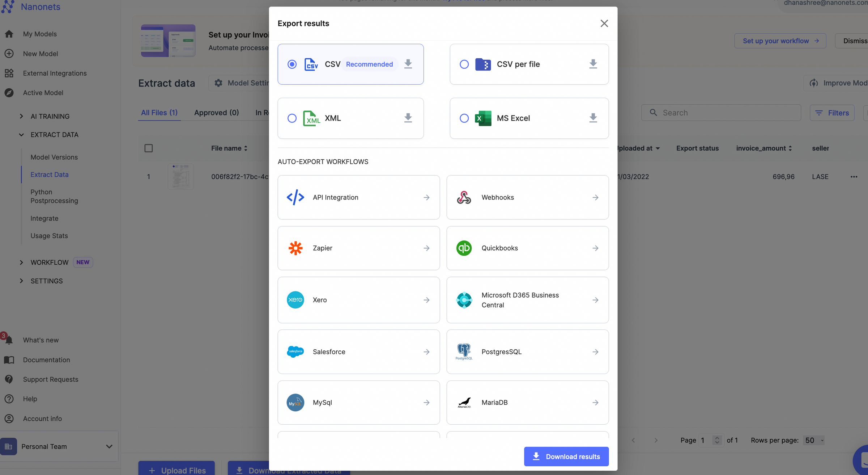
Task: Click the Set up your workflow button
Action: 780,41
